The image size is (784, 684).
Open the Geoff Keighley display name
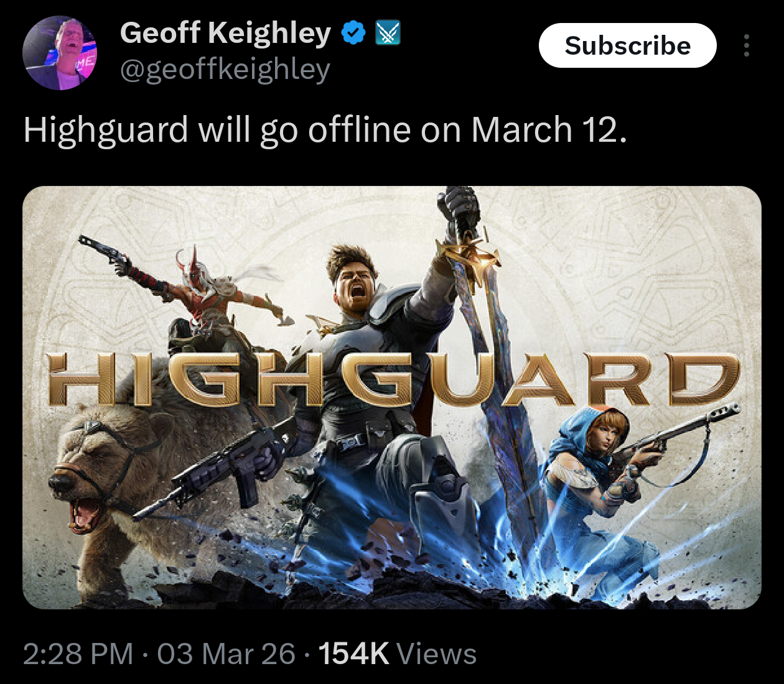(225, 32)
